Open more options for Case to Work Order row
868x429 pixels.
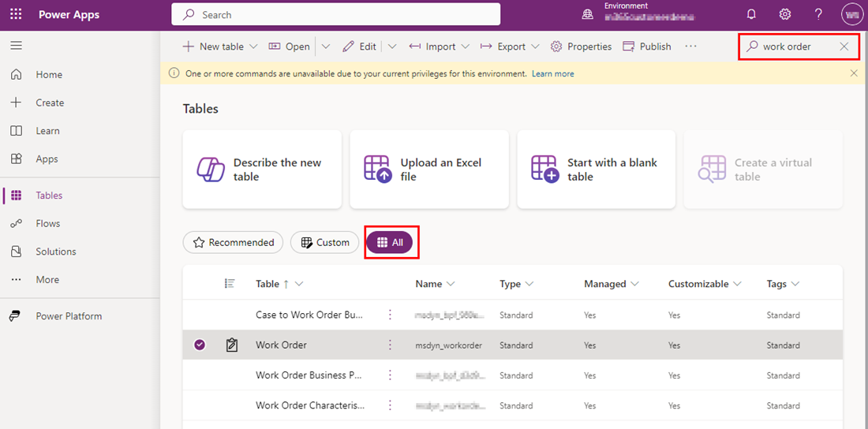(x=390, y=315)
